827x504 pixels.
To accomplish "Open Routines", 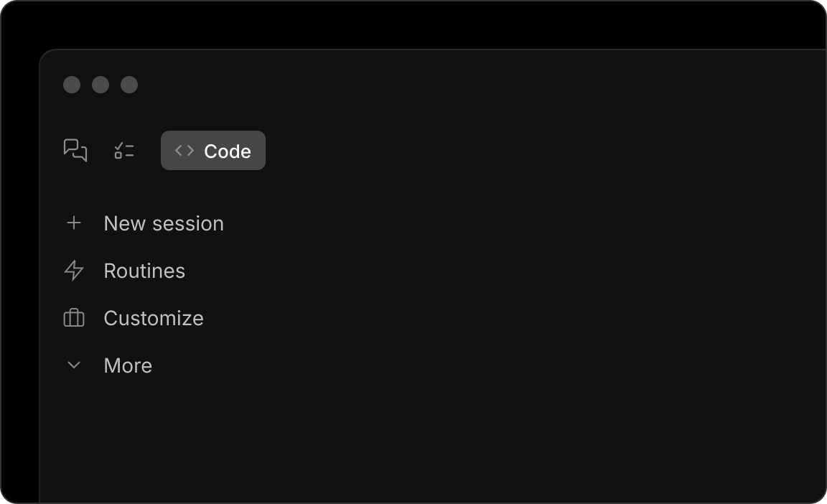I will pos(144,271).
